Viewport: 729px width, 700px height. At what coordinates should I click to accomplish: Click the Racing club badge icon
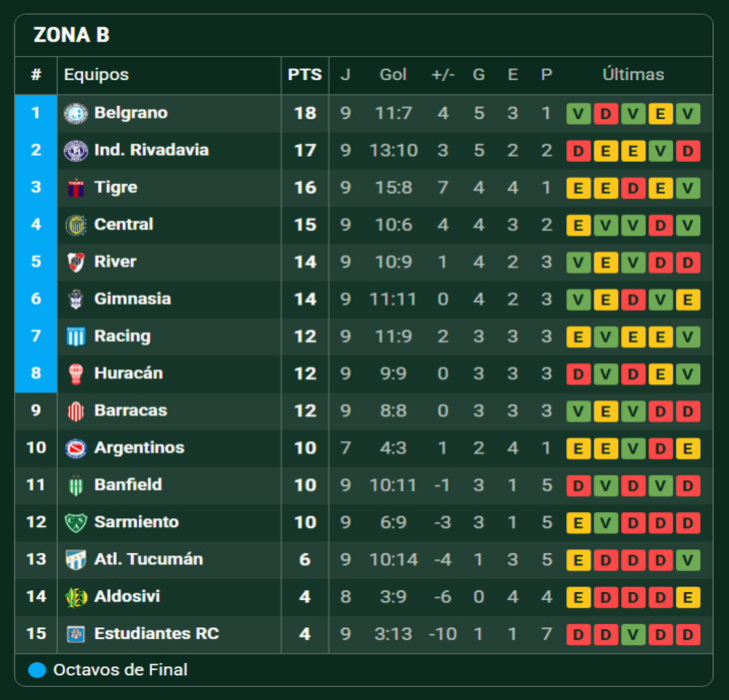76,337
